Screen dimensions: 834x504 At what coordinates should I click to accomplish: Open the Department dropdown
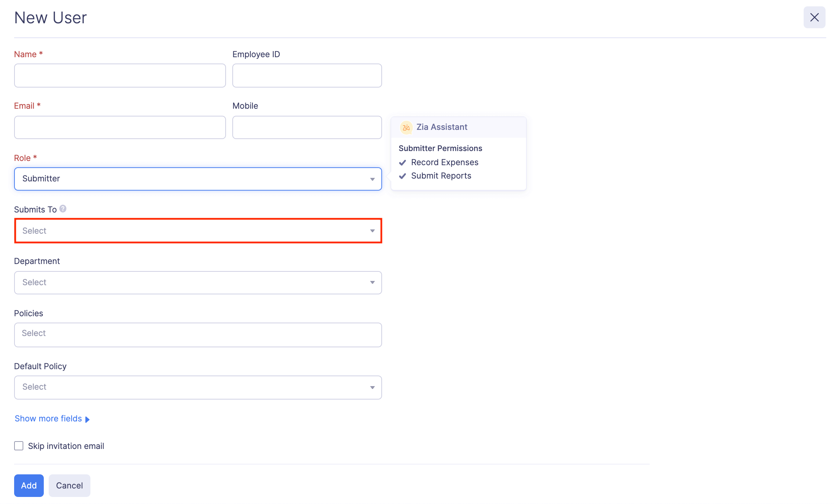198,282
